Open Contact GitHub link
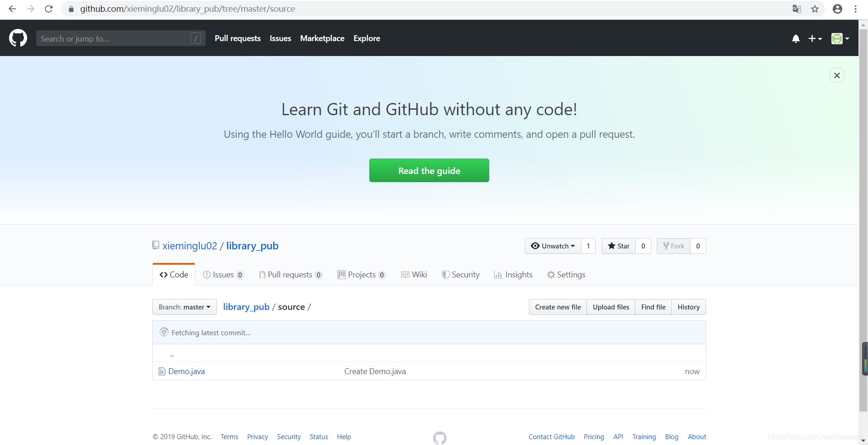The width and height of the screenshot is (868, 445). (552, 437)
